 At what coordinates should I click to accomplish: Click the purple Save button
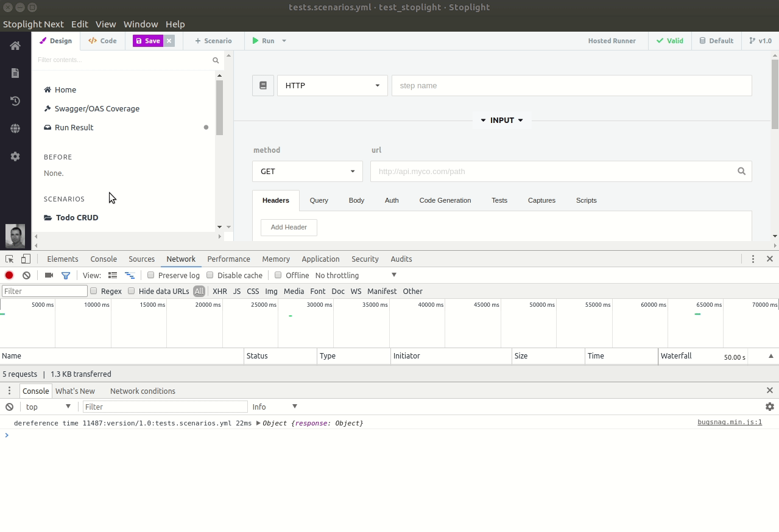[147, 41]
